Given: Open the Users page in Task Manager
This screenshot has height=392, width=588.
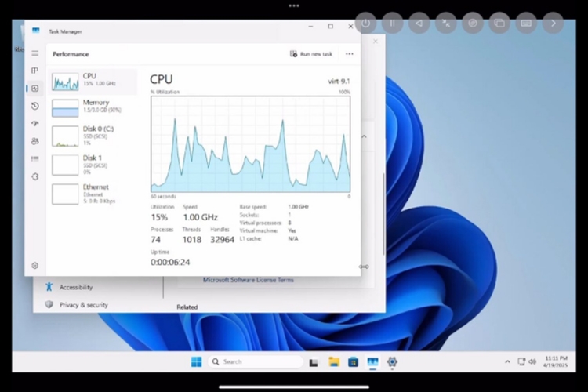Looking at the screenshot, I should coord(34,141).
